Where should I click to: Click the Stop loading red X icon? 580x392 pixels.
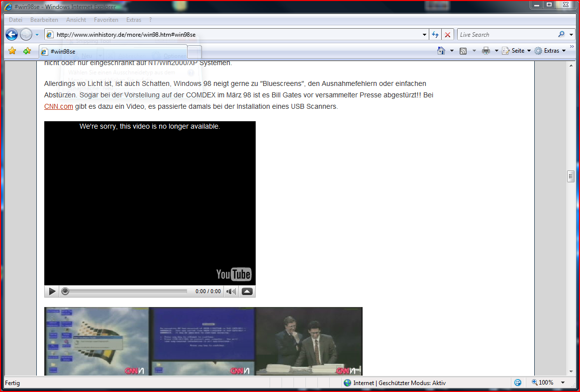[x=448, y=35]
